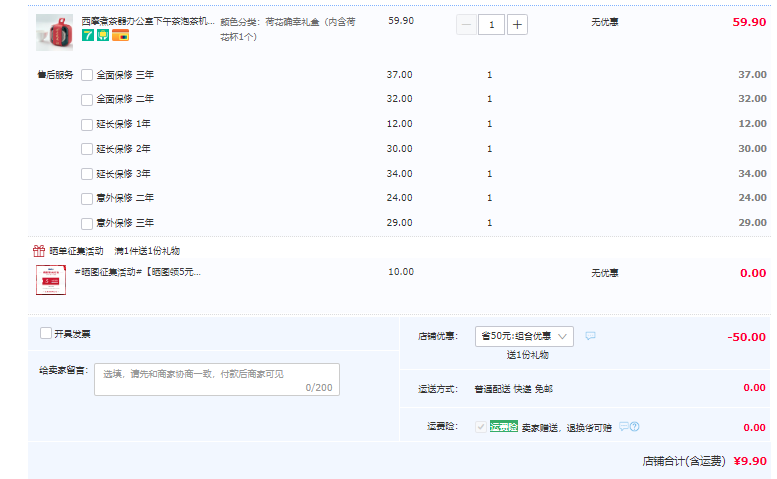Click the orange credit card badge
Viewport: 777px width, 479px height.
120,35
